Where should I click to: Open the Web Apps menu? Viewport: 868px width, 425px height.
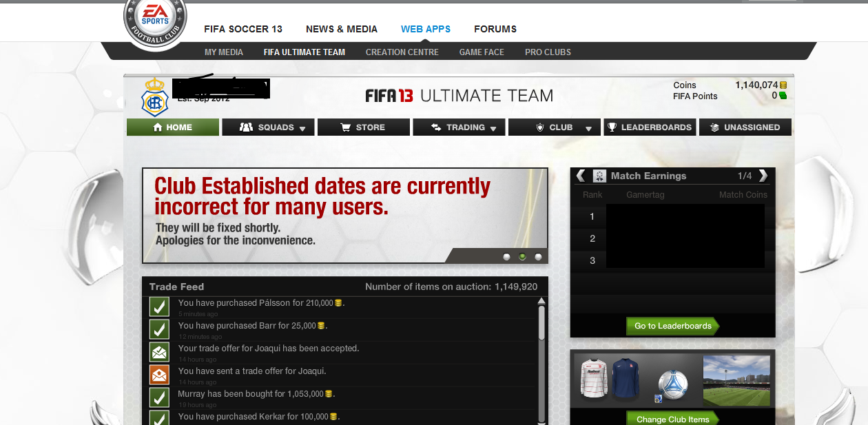point(426,29)
